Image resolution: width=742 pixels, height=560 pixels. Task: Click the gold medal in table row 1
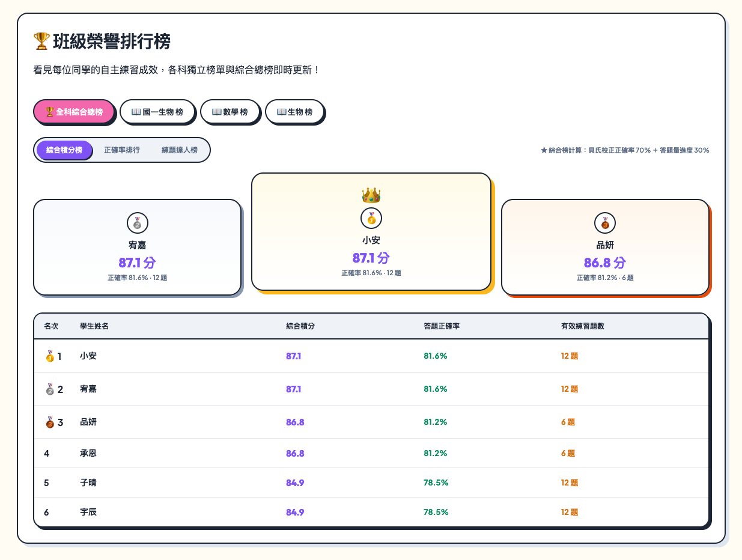click(50, 356)
